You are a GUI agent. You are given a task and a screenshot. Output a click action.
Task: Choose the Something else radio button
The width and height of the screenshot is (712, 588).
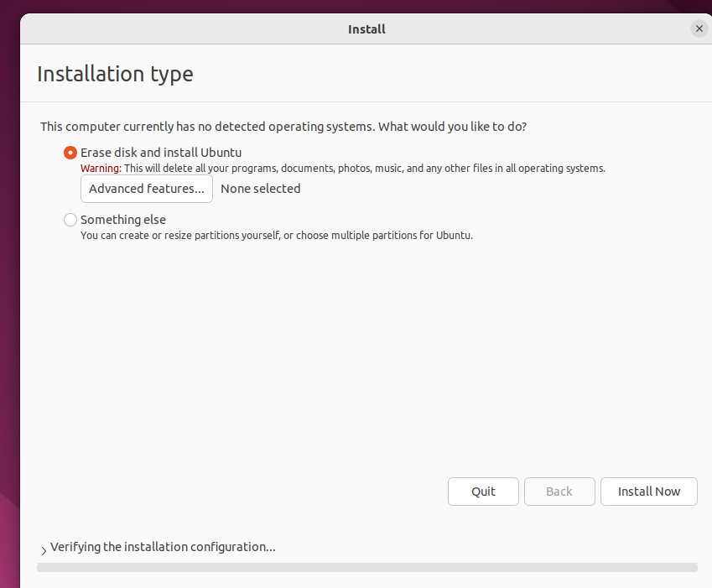tap(70, 220)
